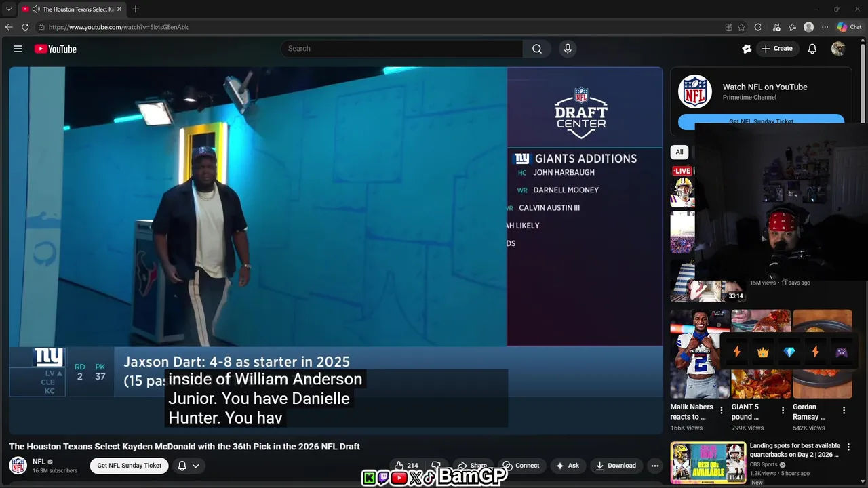Open Copilot Chat in the browser
Viewport: 868px width, 488px height.
coord(849,27)
